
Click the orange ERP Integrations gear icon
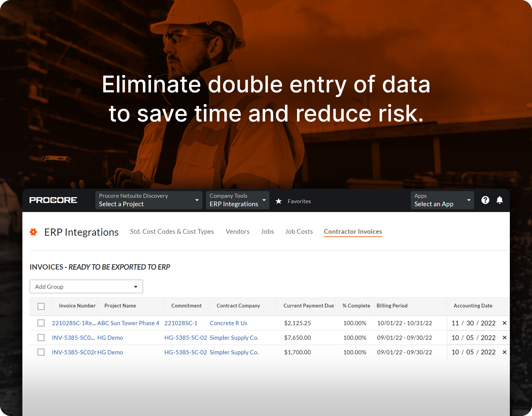pos(34,232)
